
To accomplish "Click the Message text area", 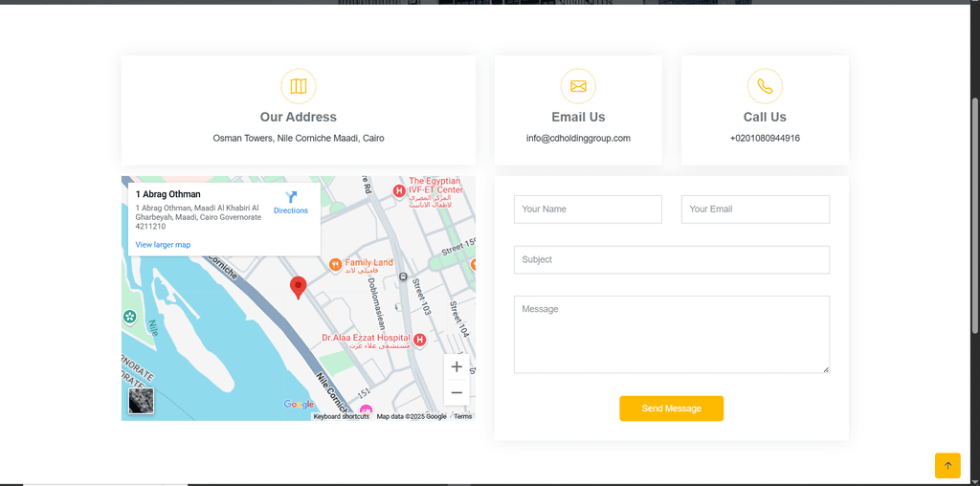I will pyautogui.click(x=672, y=334).
